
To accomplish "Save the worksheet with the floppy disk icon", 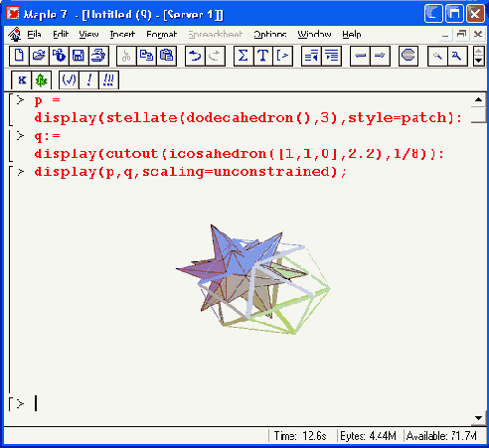I will point(79,56).
